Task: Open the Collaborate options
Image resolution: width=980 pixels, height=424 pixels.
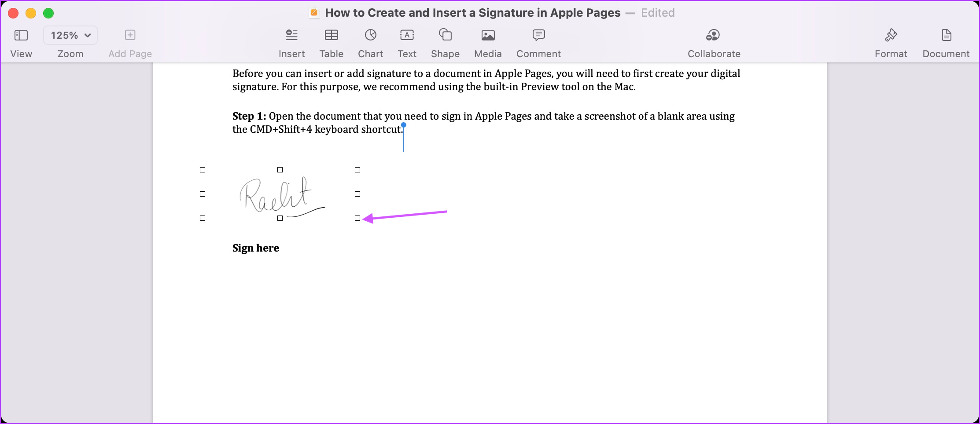Action: 713,35
